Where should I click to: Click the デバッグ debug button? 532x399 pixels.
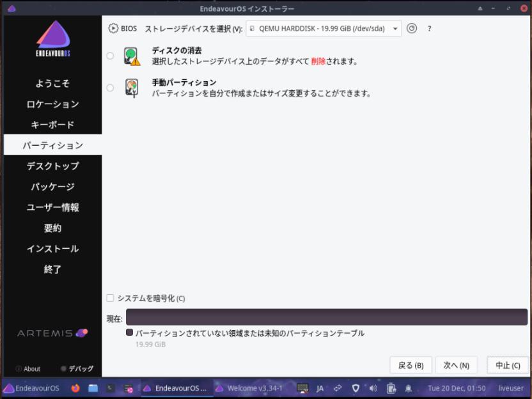pos(77,368)
